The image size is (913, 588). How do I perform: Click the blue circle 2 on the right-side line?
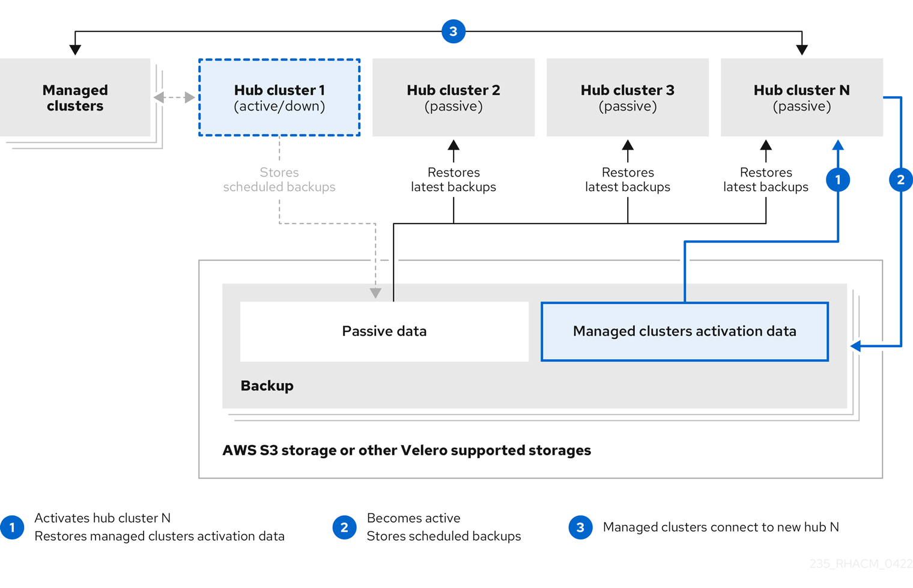click(900, 179)
